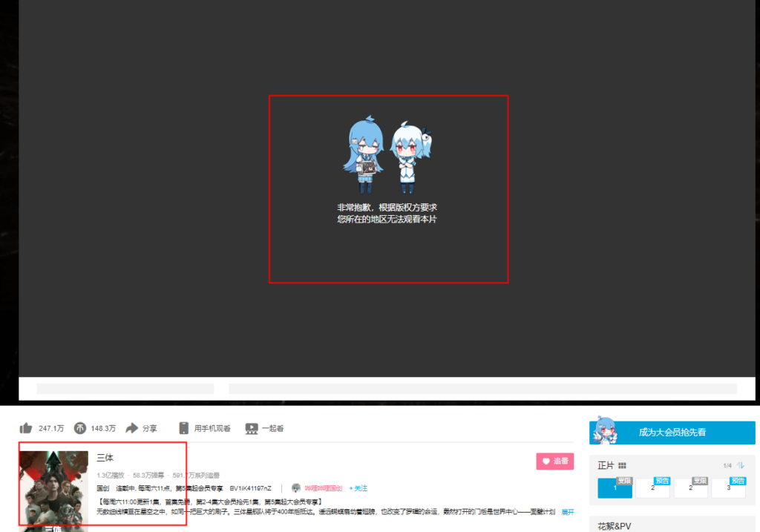
Task: Click the watch-together (一起看) icon
Action: pos(252,428)
